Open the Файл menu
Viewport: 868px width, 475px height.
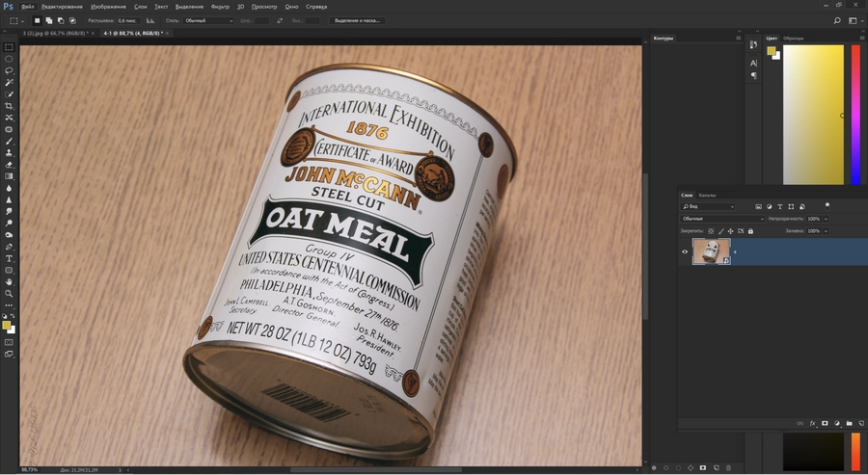click(x=27, y=7)
